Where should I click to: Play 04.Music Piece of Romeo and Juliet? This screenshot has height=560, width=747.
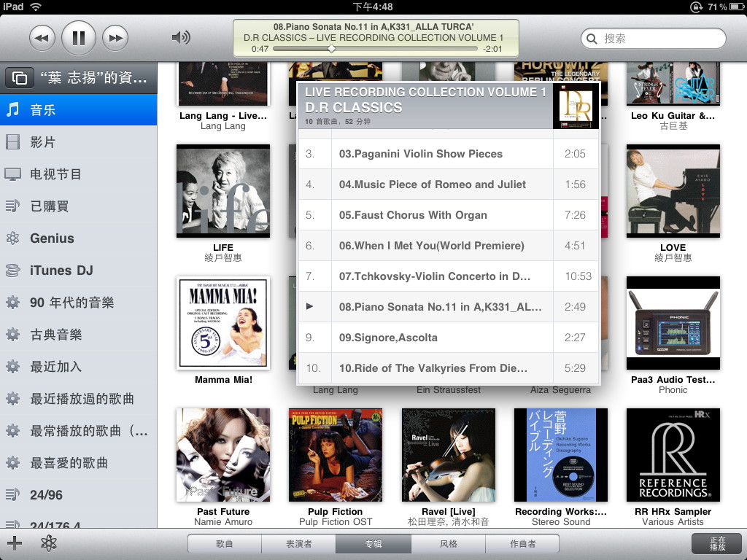pos(449,184)
